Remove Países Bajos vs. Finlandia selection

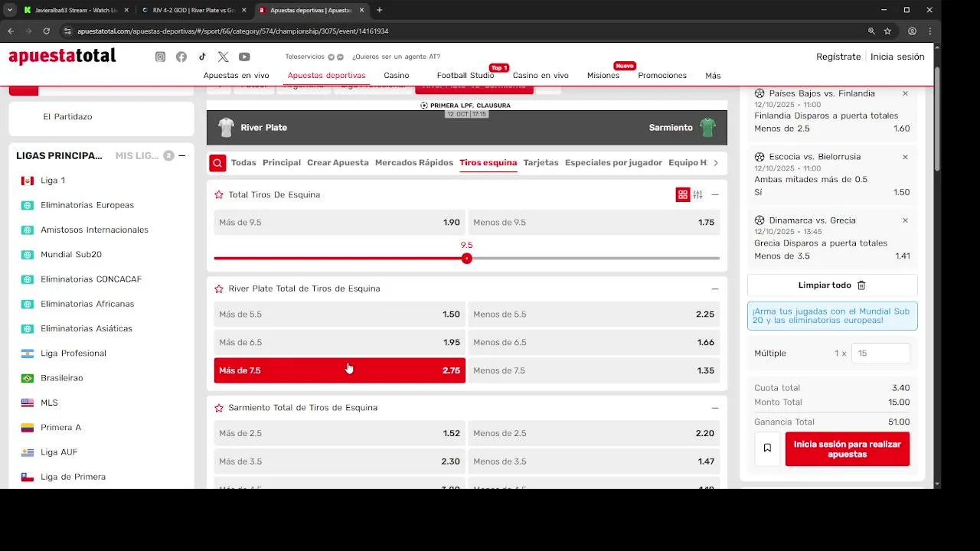(905, 93)
